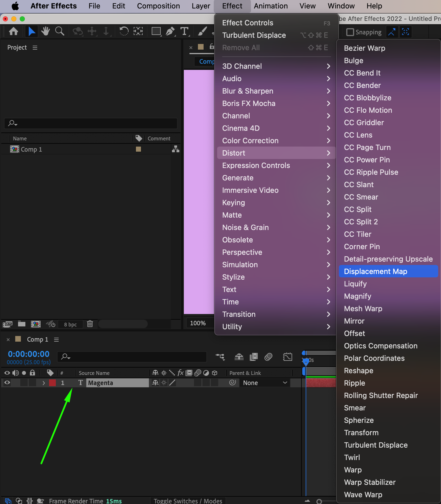Viewport: 441px width, 504px height.
Task: Click the timeline current time 0:00:00:00
Action: [x=28, y=354]
